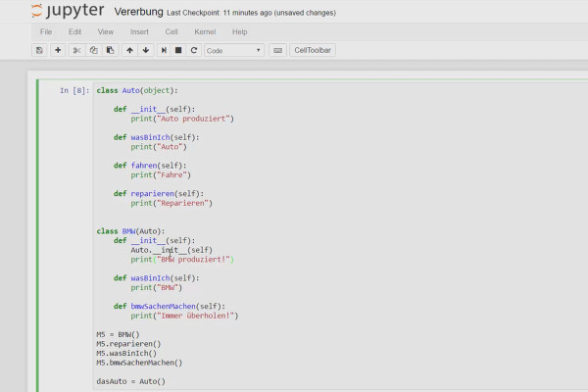
Task: Click the 'M5 = BMW()' line
Action: tap(118, 334)
